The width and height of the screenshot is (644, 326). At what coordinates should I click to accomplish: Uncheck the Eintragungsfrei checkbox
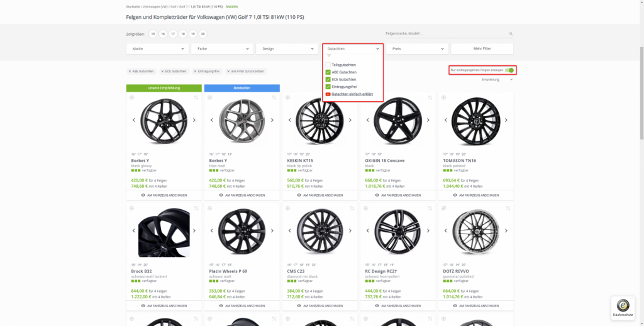[x=328, y=87]
